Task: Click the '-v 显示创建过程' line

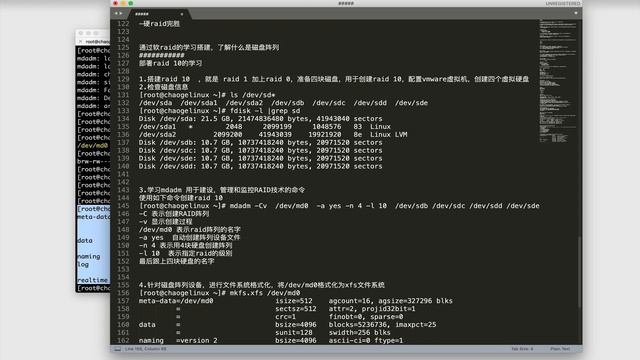Action: click(x=165, y=222)
